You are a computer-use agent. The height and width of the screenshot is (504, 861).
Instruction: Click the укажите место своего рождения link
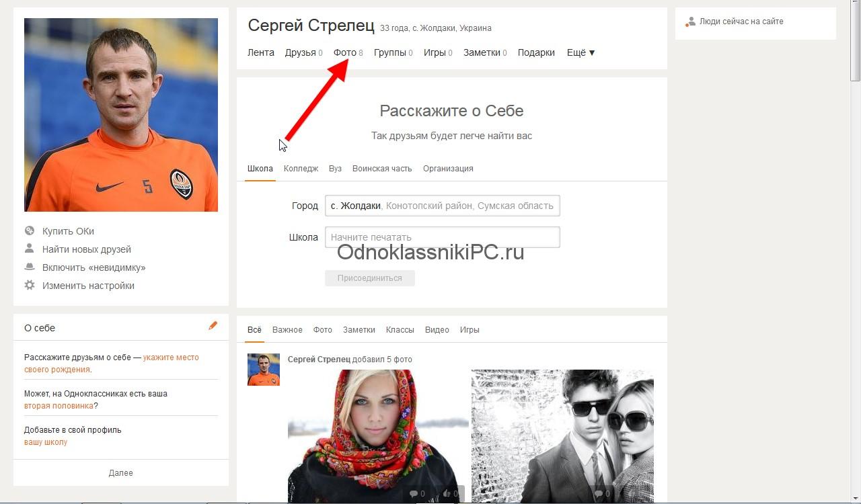pos(112,364)
